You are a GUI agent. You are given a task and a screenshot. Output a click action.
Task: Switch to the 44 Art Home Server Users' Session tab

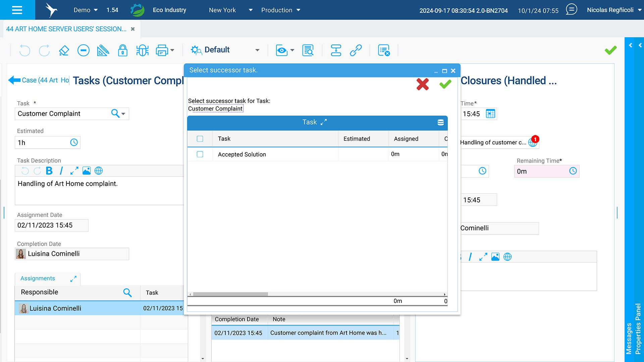pos(66,29)
